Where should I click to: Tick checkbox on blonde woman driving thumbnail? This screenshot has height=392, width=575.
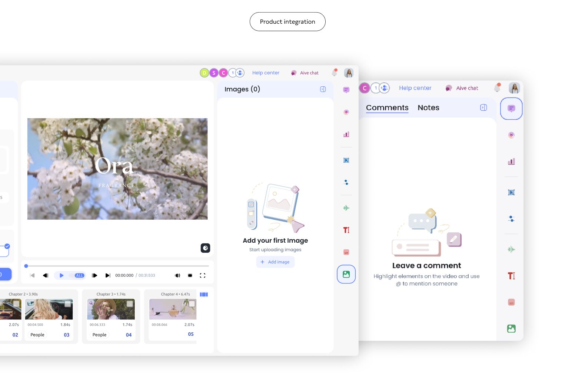[x=67, y=304]
